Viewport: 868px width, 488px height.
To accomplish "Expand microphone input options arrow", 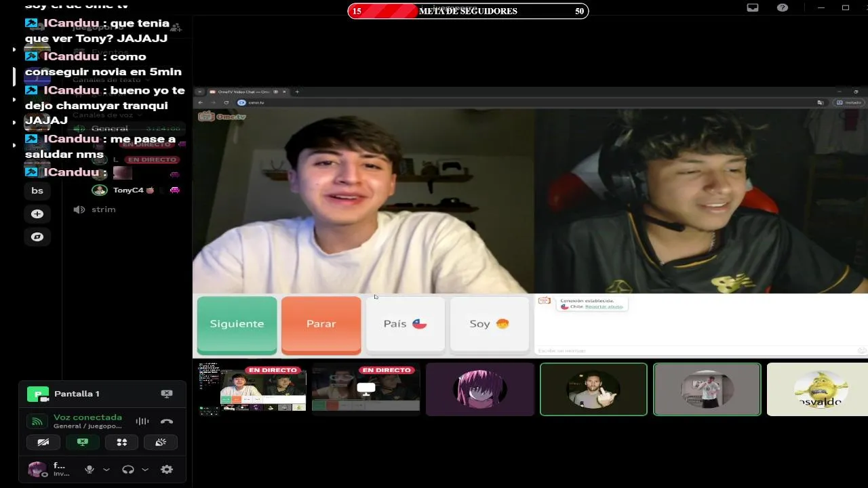I will pos(106,469).
